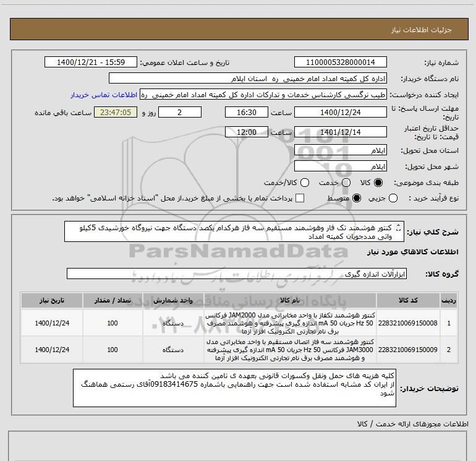Image resolution: width=476 pixels, height=461 pixels.
Task: Click the واحد شمارش column header
Action: click(x=173, y=301)
